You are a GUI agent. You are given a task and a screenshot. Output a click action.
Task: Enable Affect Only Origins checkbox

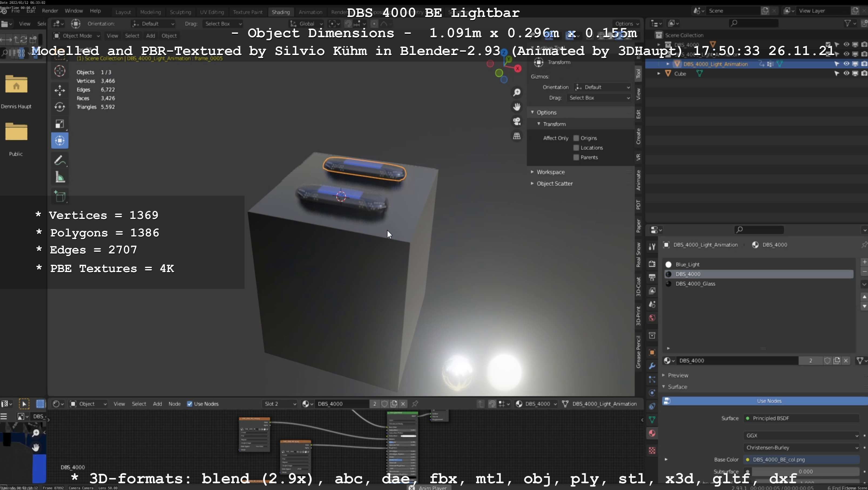pyautogui.click(x=576, y=138)
